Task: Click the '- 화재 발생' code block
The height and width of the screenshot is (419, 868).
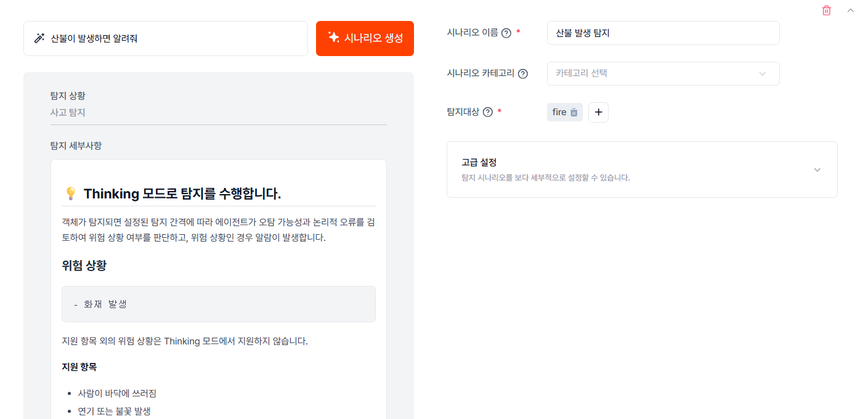Action: click(219, 304)
